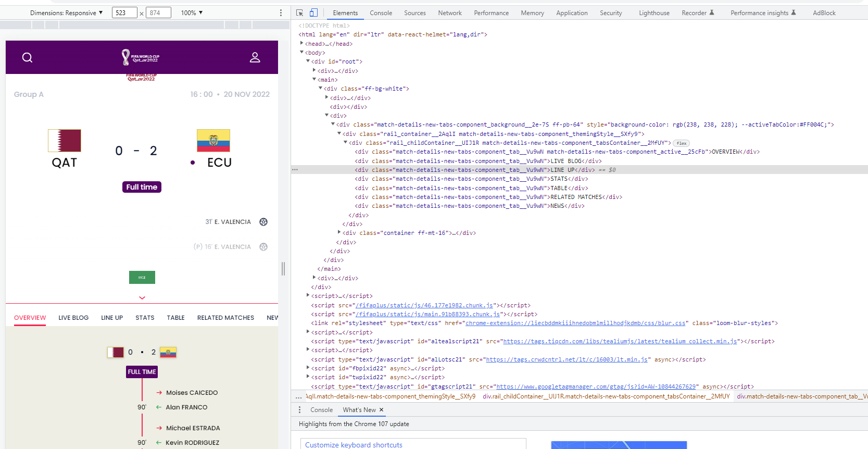
Task: Open the Dimensions Responsive dropdown
Action: pyautogui.click(x=66, y=13)
